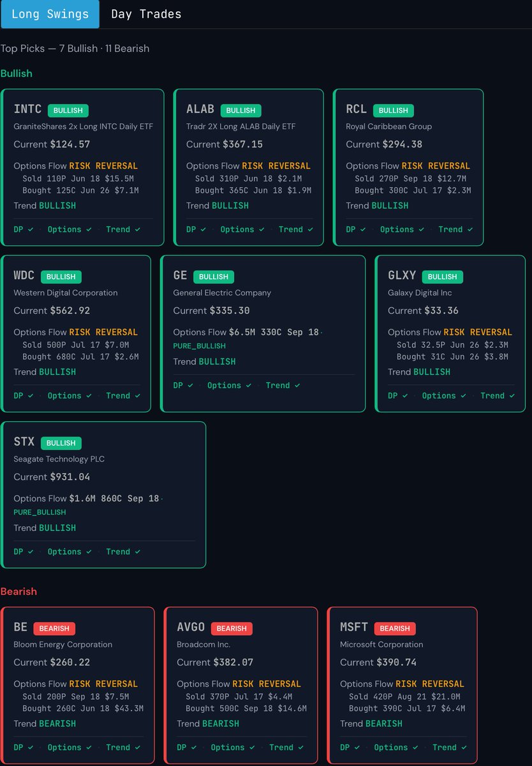532x766 pixels.
Task: Click GE options flow '$6.5M 330C Sep 18'
Action: click(274, 333)
